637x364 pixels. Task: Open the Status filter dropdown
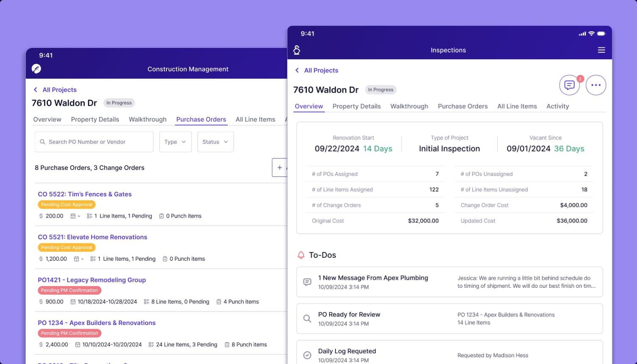click(216, 142)
